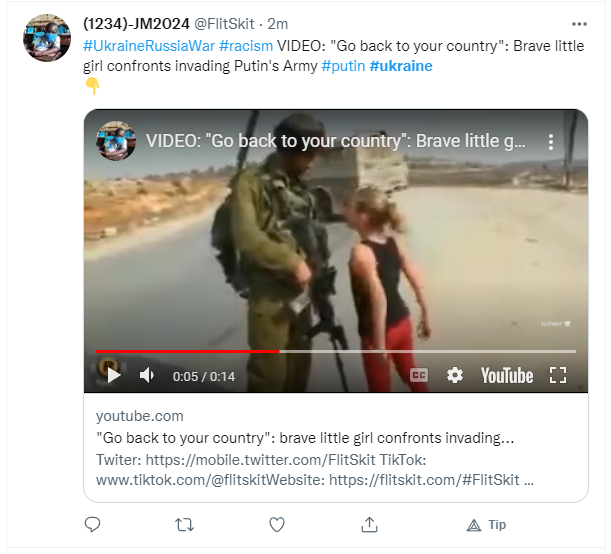The image size is (611, 554).
Task: Open the share tweet icon
Action: [369, 524]
